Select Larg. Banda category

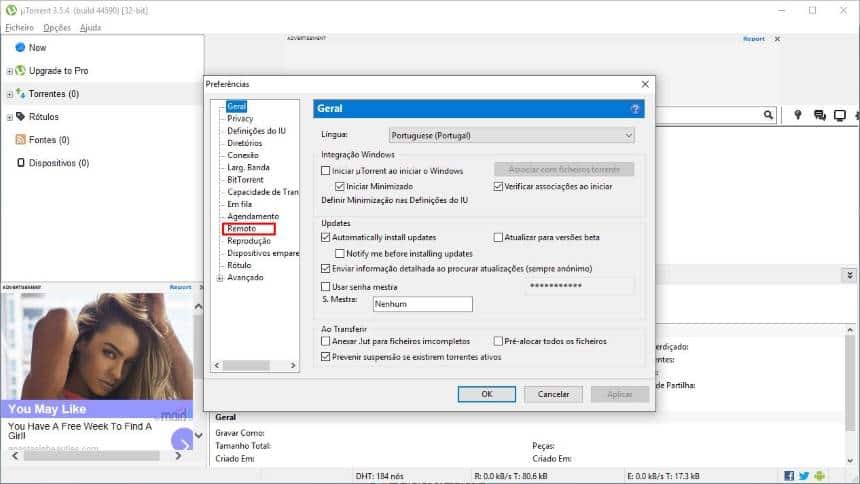(248, 167)
